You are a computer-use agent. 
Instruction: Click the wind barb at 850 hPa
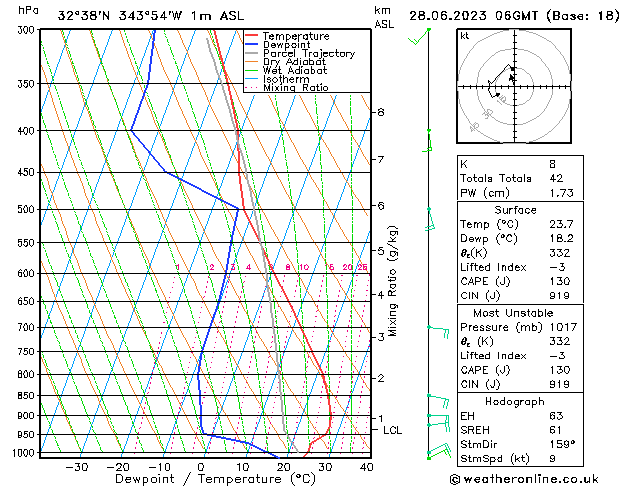(438, 401)
